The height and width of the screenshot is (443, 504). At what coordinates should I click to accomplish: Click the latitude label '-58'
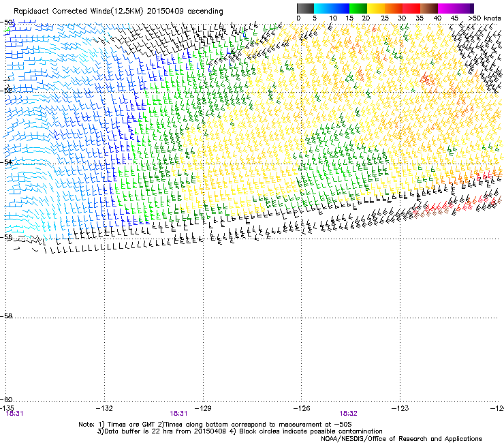click(6, 316)
